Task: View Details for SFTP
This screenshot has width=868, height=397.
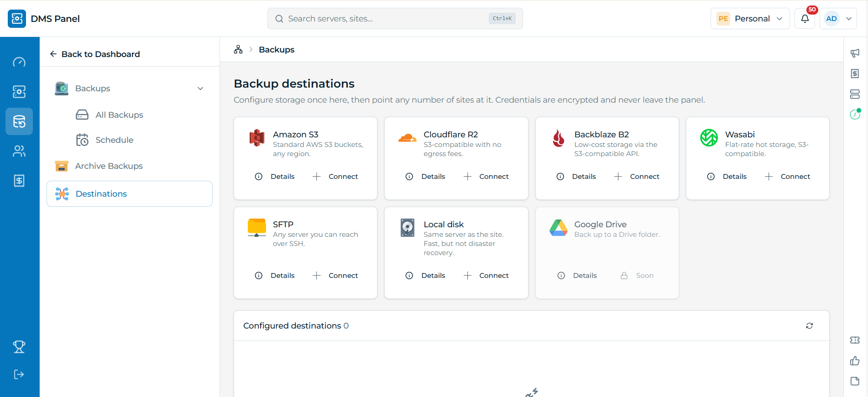Action: click(275, 276)
